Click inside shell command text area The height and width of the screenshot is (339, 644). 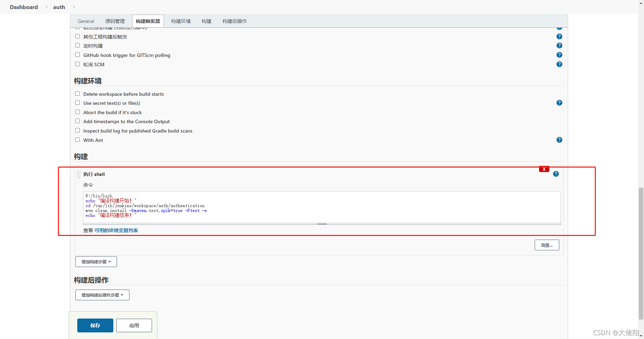[322, 207]
